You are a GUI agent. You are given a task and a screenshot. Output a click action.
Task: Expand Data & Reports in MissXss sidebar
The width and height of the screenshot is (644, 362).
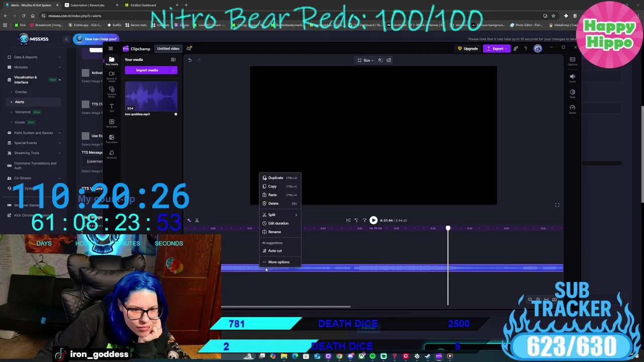tap(34, 57)
